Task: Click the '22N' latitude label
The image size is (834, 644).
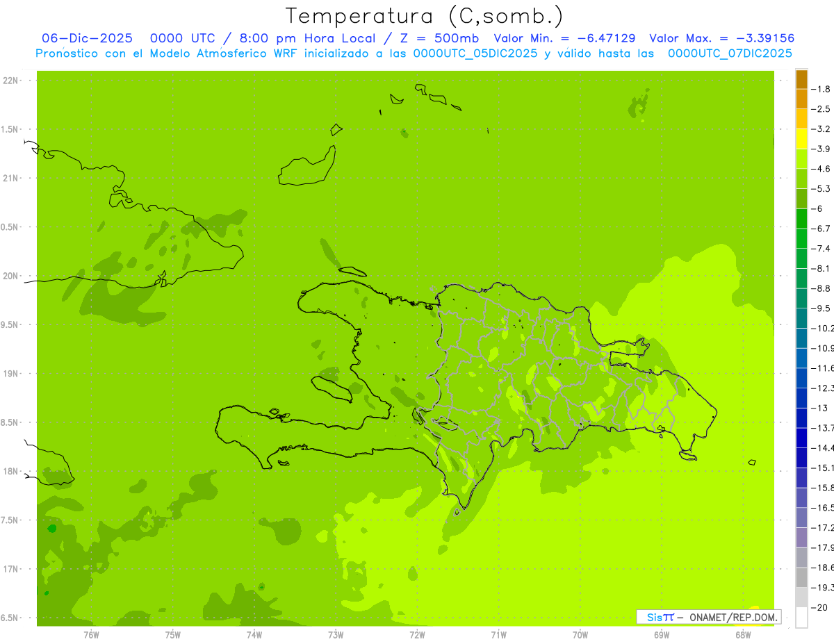Action: tap(10, 81)
